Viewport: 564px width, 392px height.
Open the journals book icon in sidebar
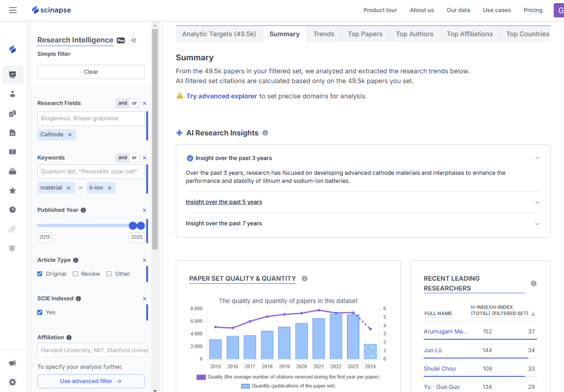13,152
